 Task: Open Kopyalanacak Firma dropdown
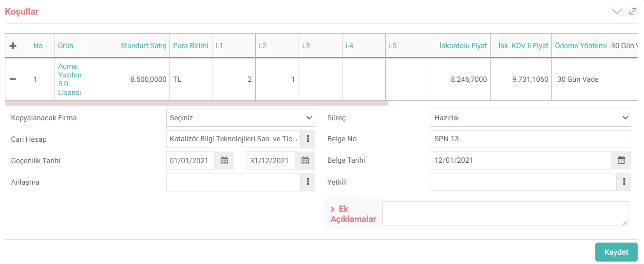[x=241, y=118]
